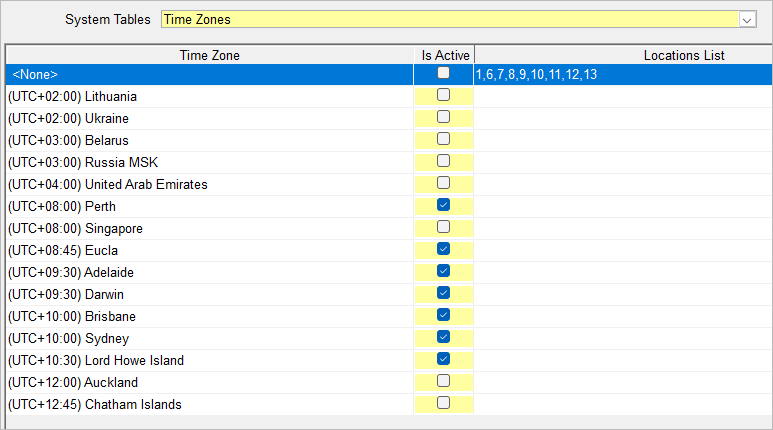
Task: Enable the Lithuania Is Active checkbox
Action: 443,95
